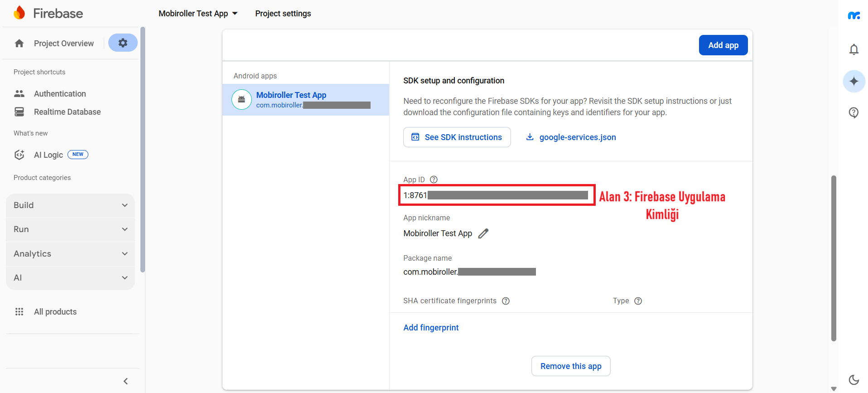The image size is (868, 393).
Task: Open Mobiroller Test App project dropdown
Action: point(198,14)
